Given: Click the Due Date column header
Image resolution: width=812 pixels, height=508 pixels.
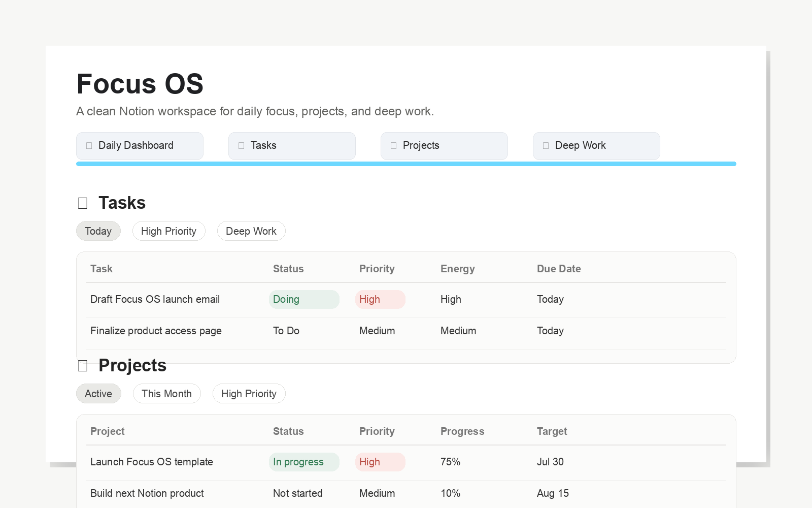Looking at the screenshot, I should pyautogui.click(x=559, y=269).
